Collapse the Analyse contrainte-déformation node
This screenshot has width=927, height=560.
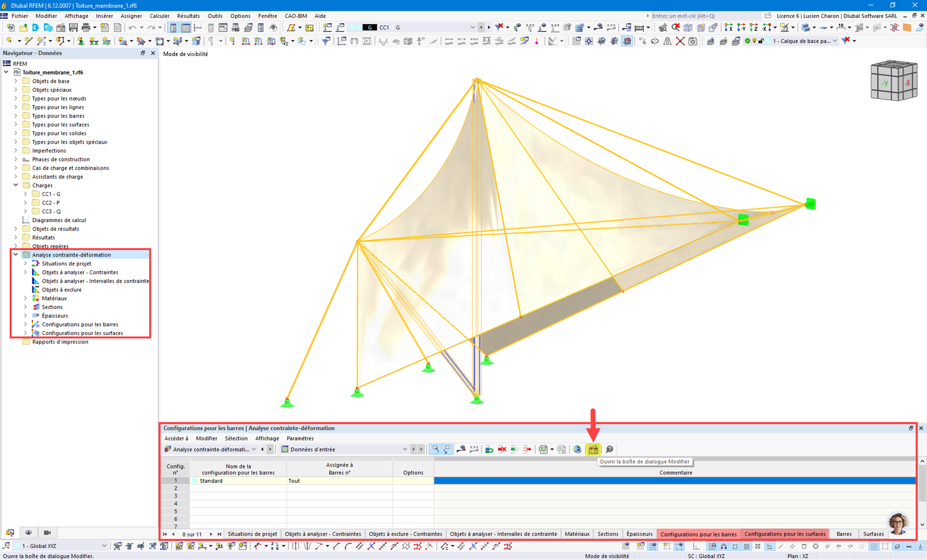(15, 255)
